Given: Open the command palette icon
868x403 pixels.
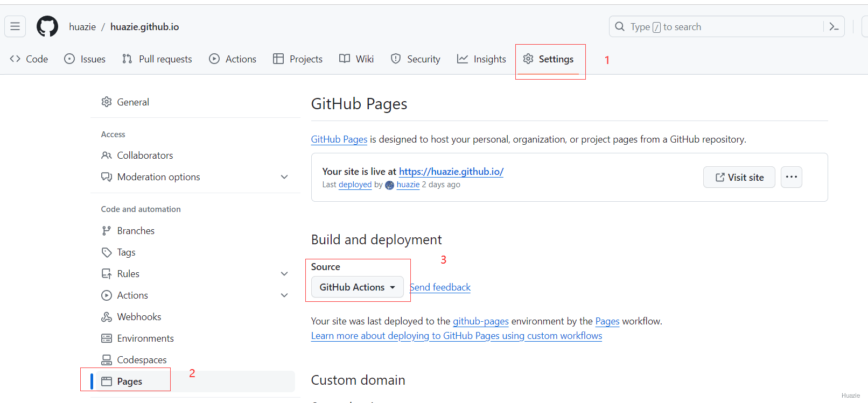Looking at the screenshot, I should click(x=834, y=26).
